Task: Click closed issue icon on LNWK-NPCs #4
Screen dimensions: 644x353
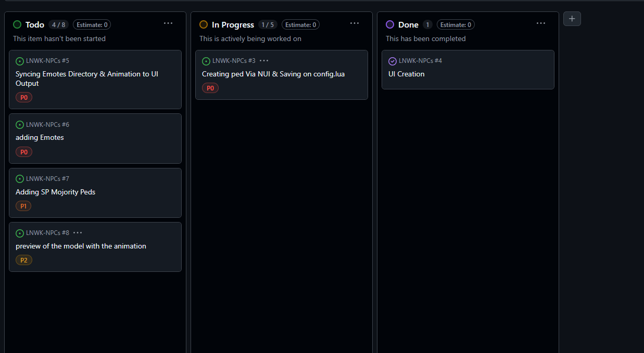Action: (x=393, y=61)
